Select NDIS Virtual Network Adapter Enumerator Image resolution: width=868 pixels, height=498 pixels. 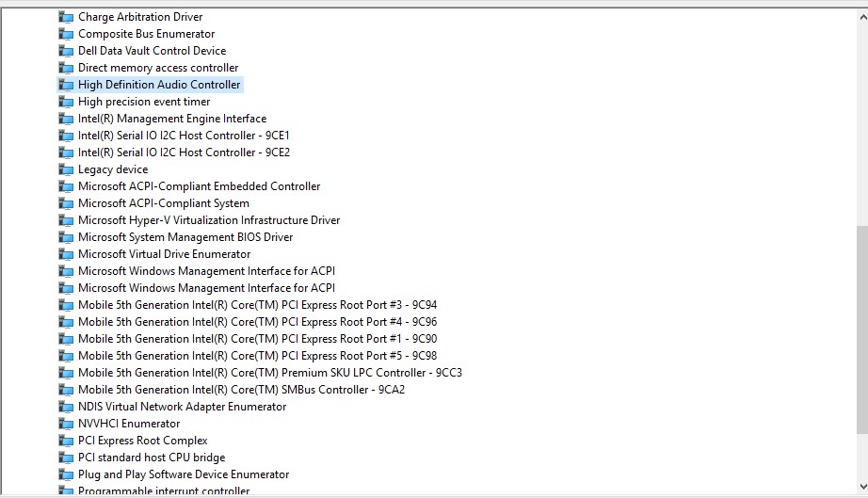(182, 407)
